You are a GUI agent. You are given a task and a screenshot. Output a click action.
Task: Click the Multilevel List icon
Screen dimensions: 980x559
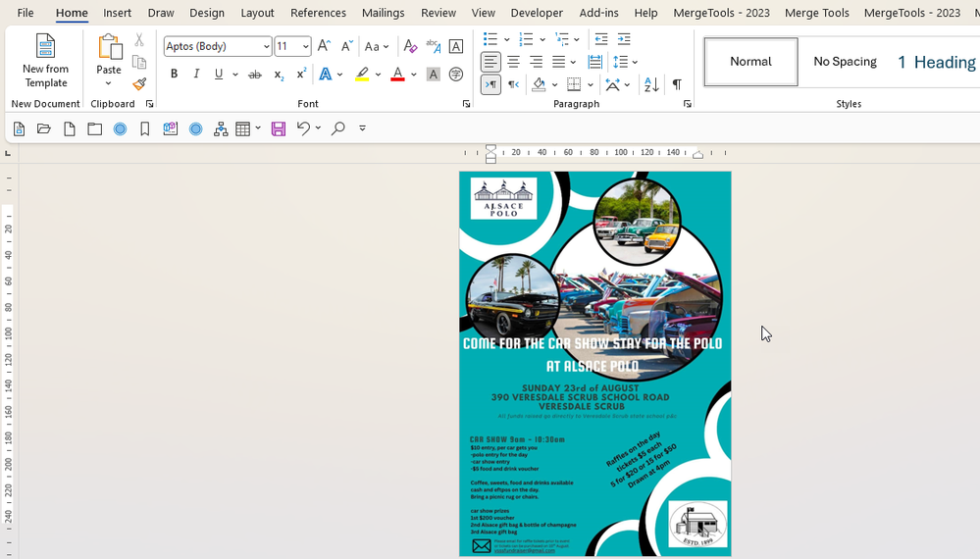562,39
